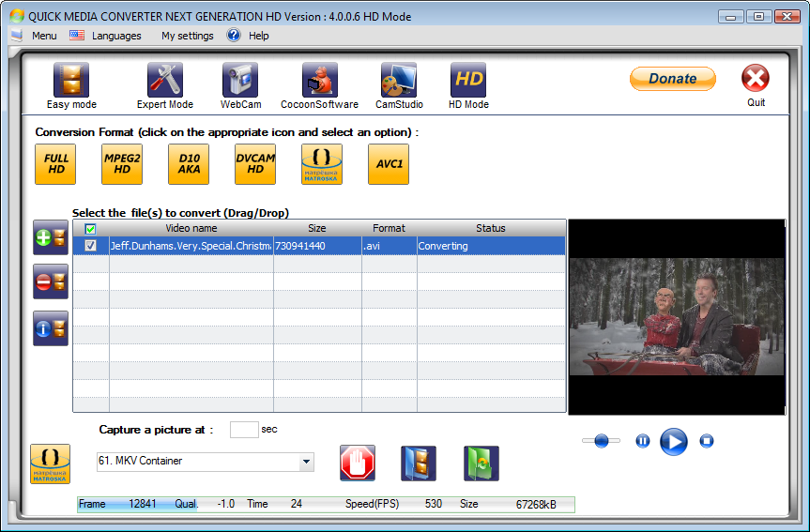Quit the application
This screenshot has width=810, height=532.
click(x=756, y=79)
